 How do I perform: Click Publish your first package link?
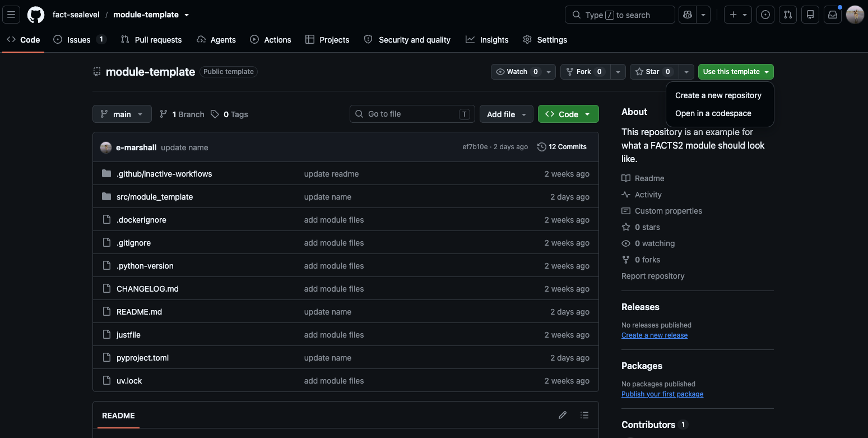pyautogui.click(x=662, y=394)
